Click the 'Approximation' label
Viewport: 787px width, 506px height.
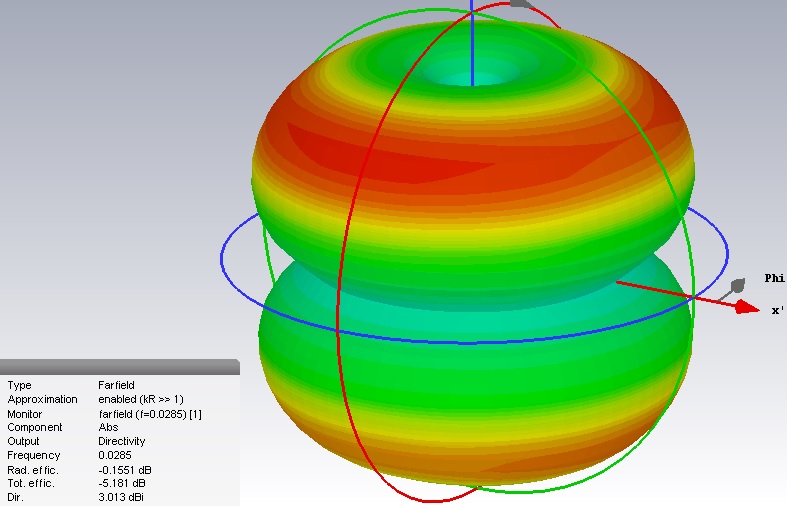pos(43,399)
